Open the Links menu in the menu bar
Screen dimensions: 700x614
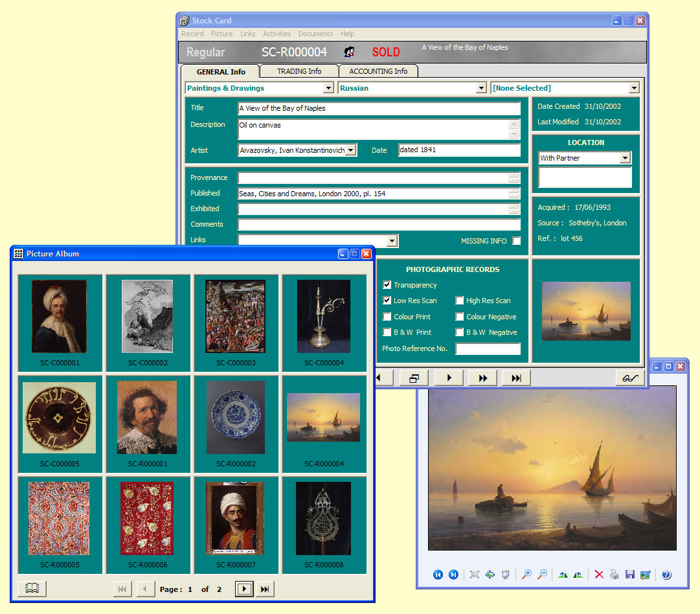click(x=248, y=34)
